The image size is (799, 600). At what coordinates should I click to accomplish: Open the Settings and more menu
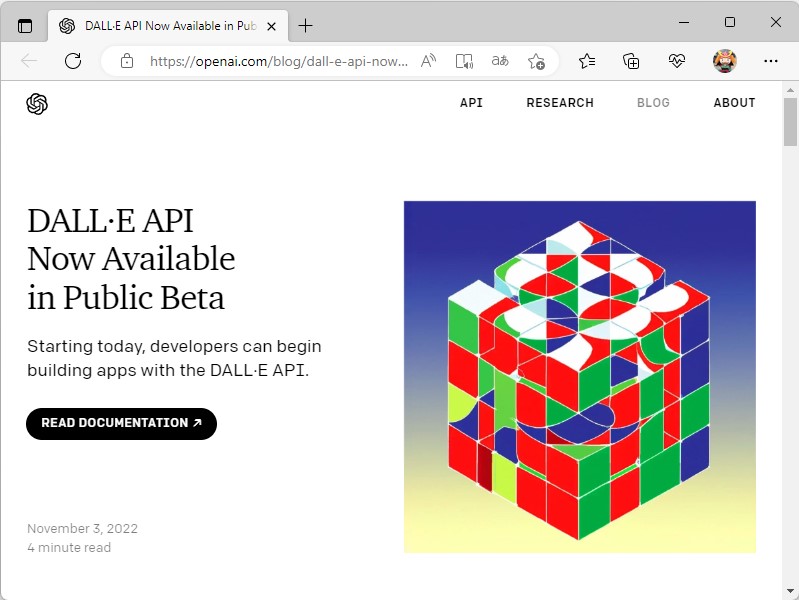click(770, 61)
